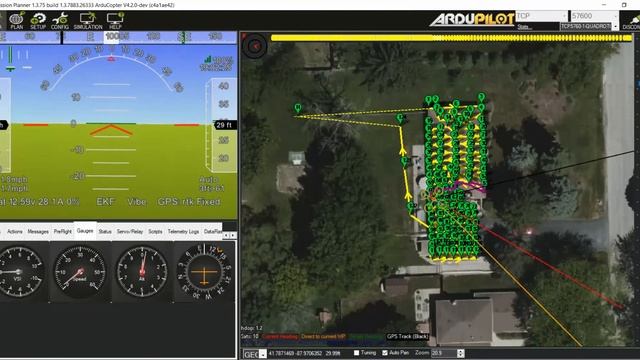The height and width of the screenshot is (360, 640).
Task: Click the yellow link quality bar
Action: tap(451, 38)
